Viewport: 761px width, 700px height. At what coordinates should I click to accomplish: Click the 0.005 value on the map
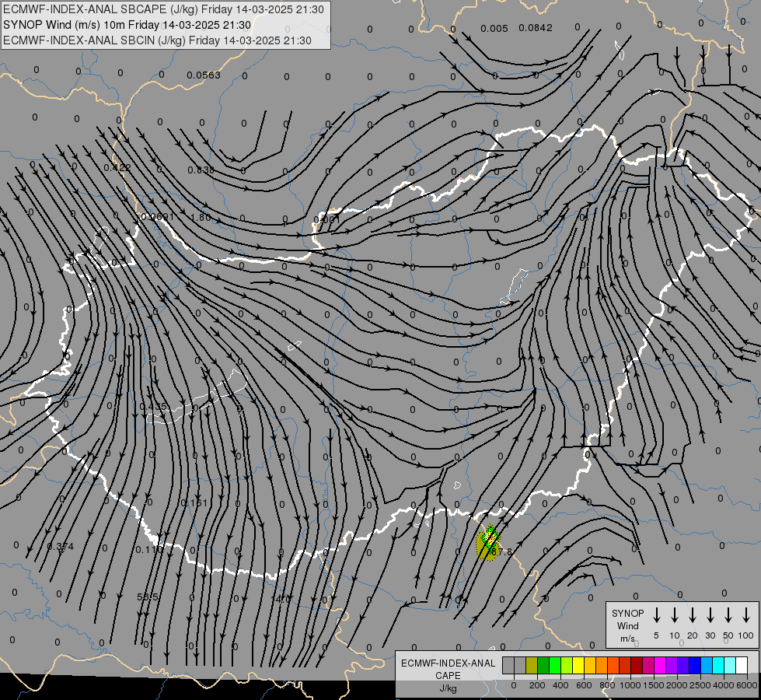tap(494, 28)
